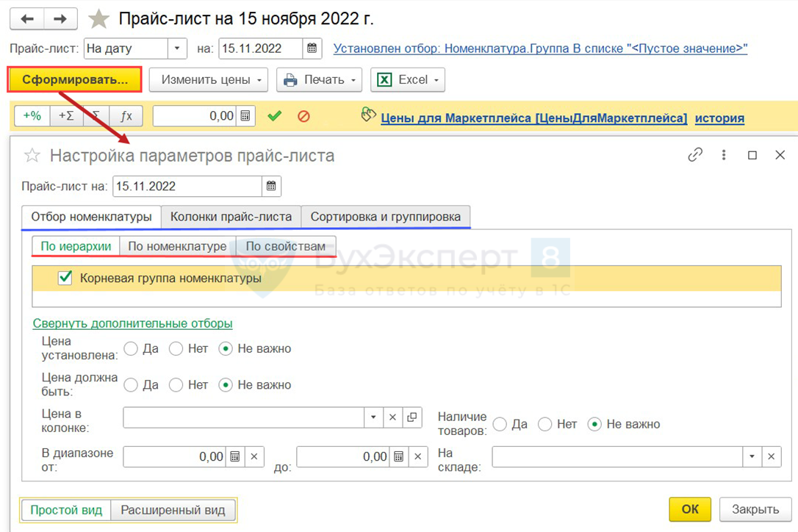Select the 'По свойствам' sub-tab
798x532 pixels.
tap(286, 246)
